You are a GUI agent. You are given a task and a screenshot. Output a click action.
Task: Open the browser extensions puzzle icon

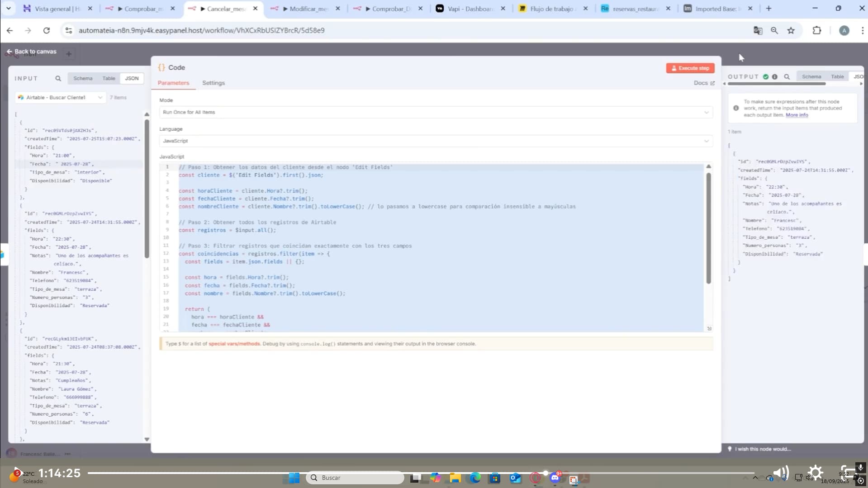(x=817, y=30)
